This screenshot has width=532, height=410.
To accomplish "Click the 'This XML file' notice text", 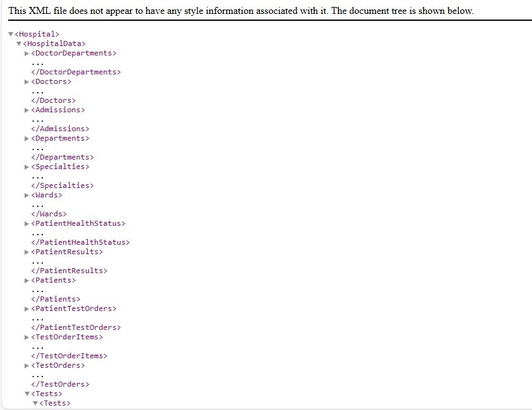I will click(x=241, y=11).
